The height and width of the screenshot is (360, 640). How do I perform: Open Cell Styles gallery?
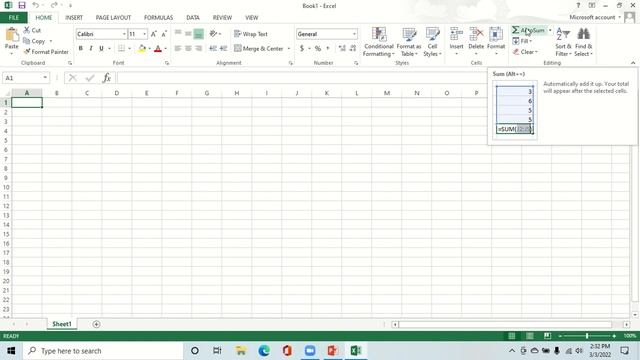[x=432, y=42]
